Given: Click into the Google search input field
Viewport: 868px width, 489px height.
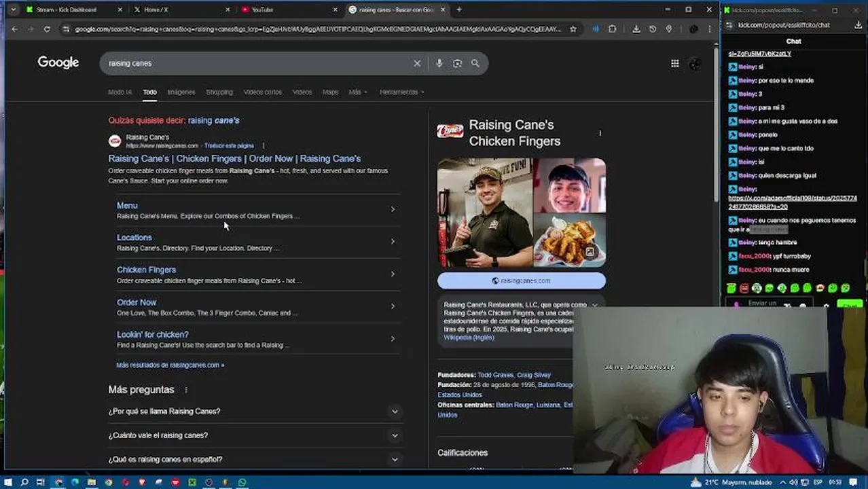Looking at the screenshot, I should click(x=258, y=63).
